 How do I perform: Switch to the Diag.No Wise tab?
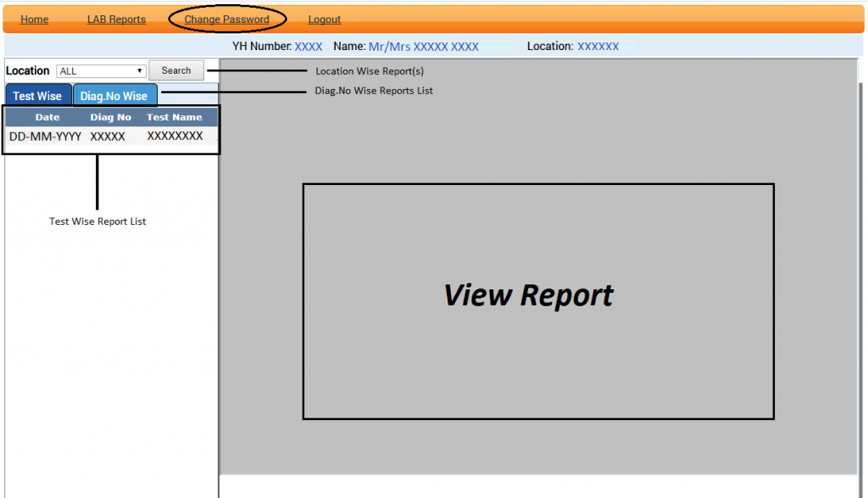[x=114, y=96]
